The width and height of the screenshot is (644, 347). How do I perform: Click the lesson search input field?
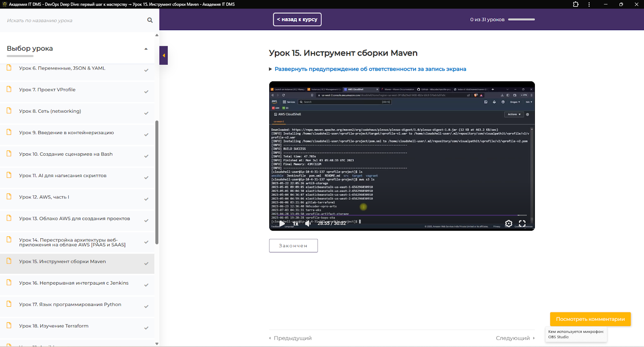[x=74, y=21]
